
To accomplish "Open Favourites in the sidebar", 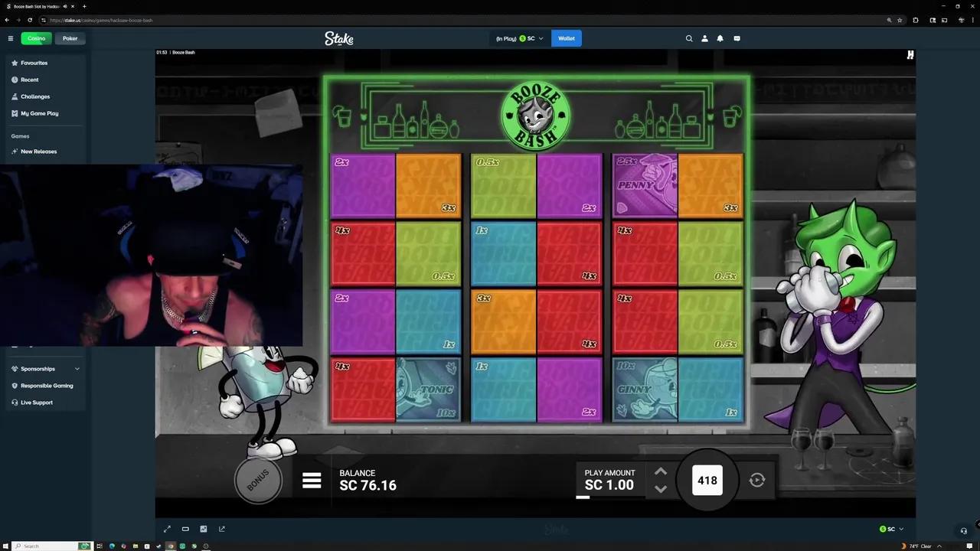I will pyautogui.click(x=46, y=63).
